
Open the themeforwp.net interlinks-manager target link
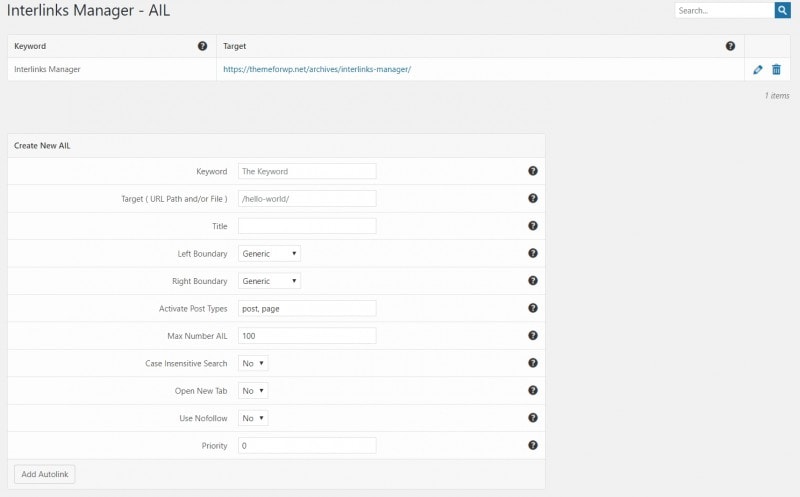pyautogui.click(x=317, y=69)
